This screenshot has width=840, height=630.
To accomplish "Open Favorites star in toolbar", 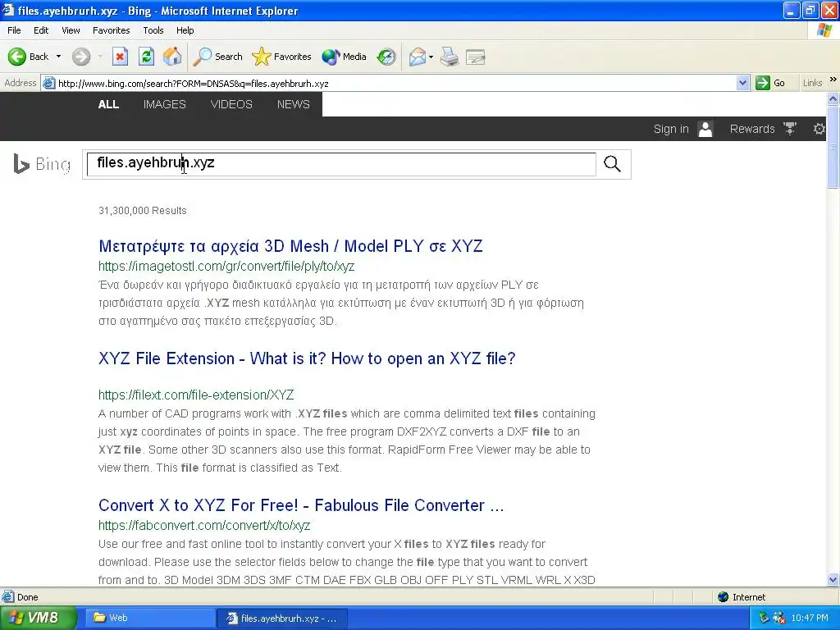I will 281,57.
